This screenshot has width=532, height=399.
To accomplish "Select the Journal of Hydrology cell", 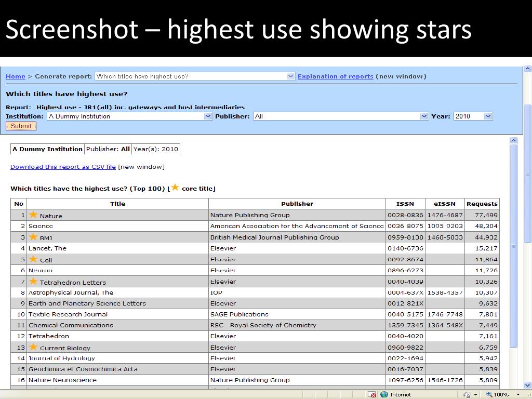I will tap(118, 358).
